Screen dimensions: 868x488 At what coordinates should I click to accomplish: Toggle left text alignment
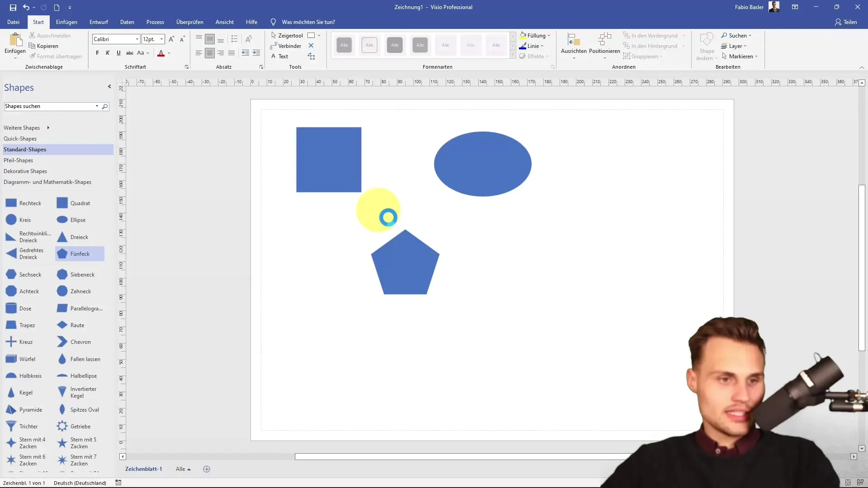point(199,53)
